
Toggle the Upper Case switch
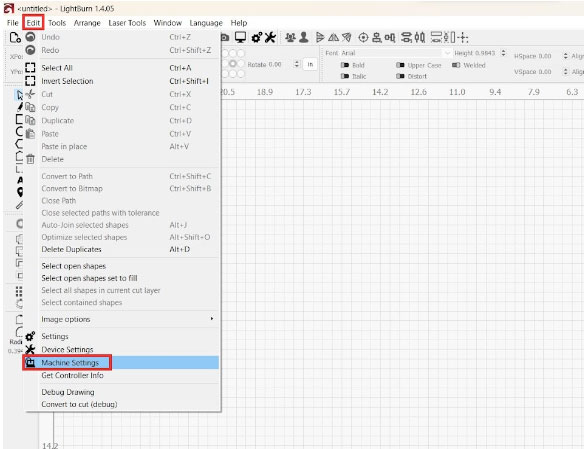tap(400, 65)
